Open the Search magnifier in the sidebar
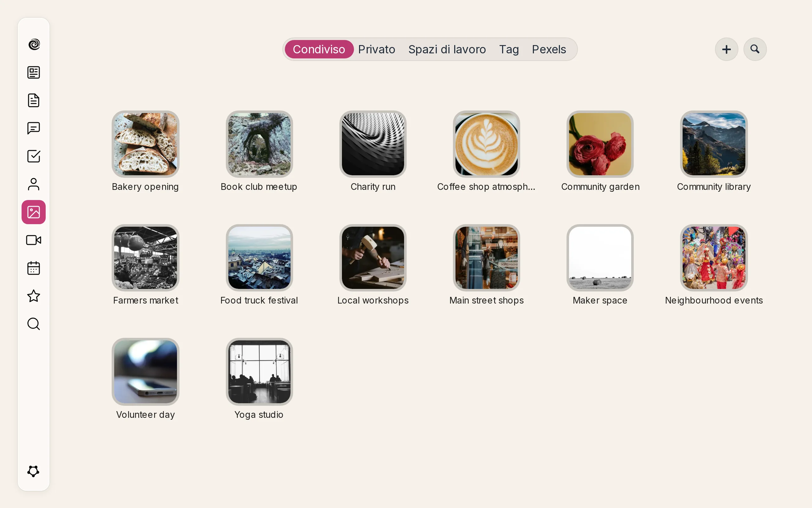 pos(34,324)
